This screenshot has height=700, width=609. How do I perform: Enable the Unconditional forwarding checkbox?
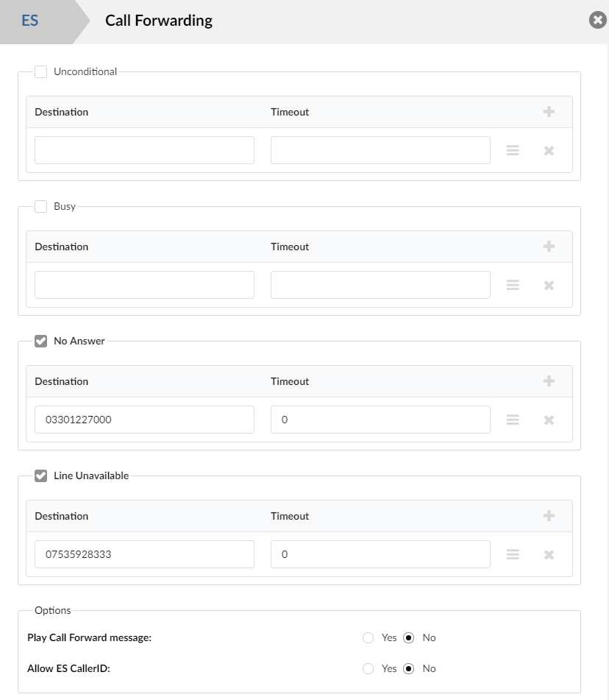pos(41,72)
